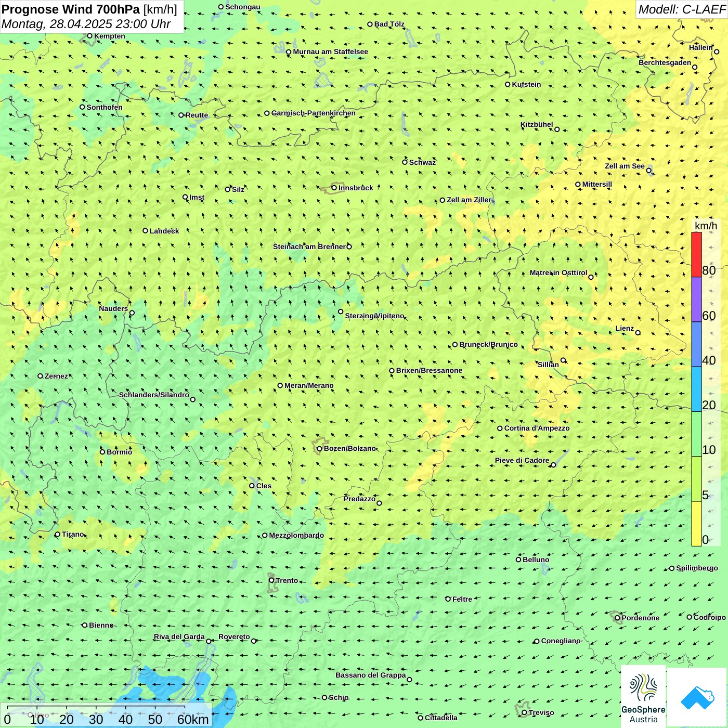The height and width of the screenshot is (728, 728).
Task: Click the Treviso city label
Action: (x=541, y=712)
